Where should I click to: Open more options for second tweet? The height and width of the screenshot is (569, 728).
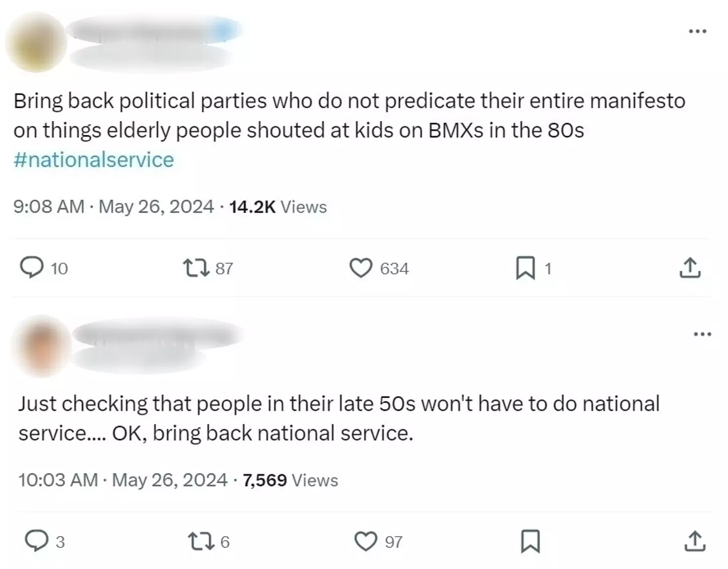coord(702,334)
